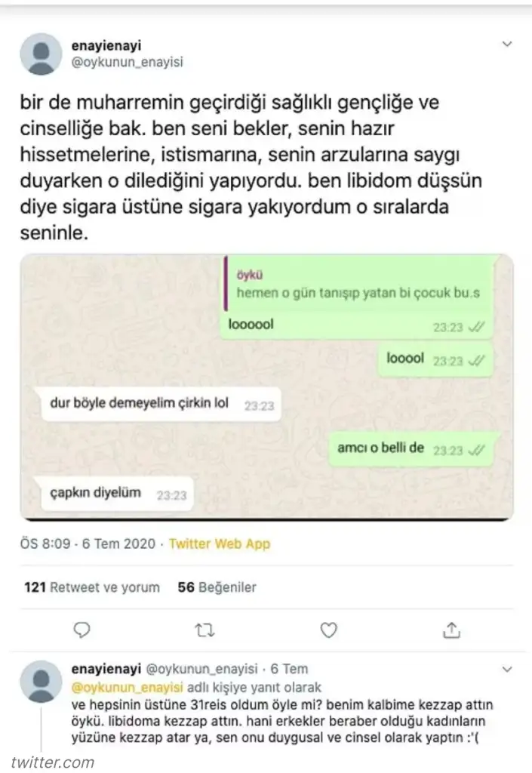532x773 pixels.
Task: Like the tweet with heart icon
Action: click(x=328, y=630)
